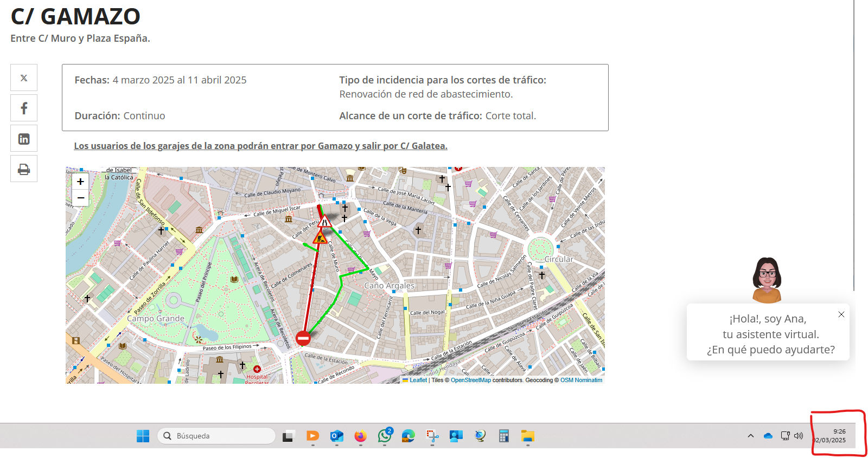Open Microsoft Edge from the taskbar
This screenshot has width=868, height=458.
409,436
